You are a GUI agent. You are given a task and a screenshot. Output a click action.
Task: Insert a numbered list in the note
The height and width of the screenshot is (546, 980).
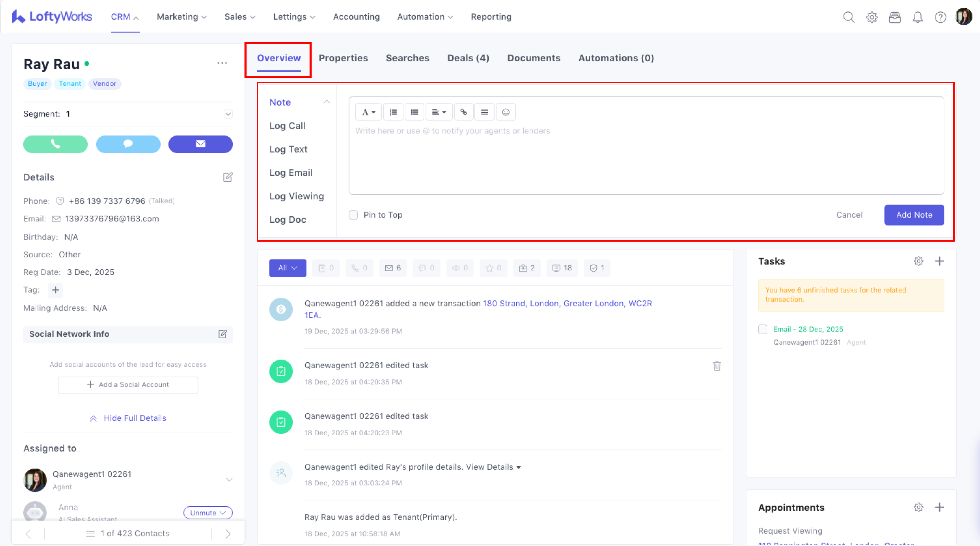(393, 112)
